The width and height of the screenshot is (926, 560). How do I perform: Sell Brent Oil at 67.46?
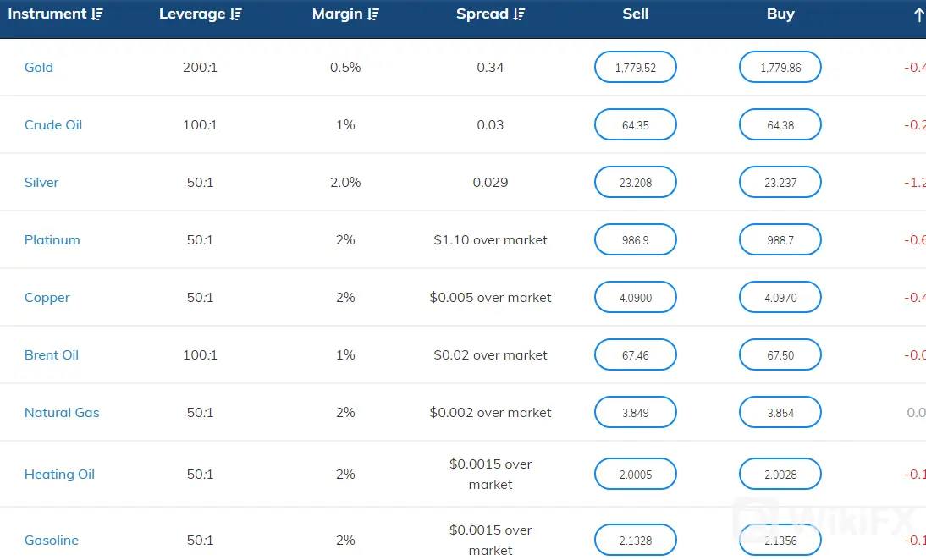[636, 355]
